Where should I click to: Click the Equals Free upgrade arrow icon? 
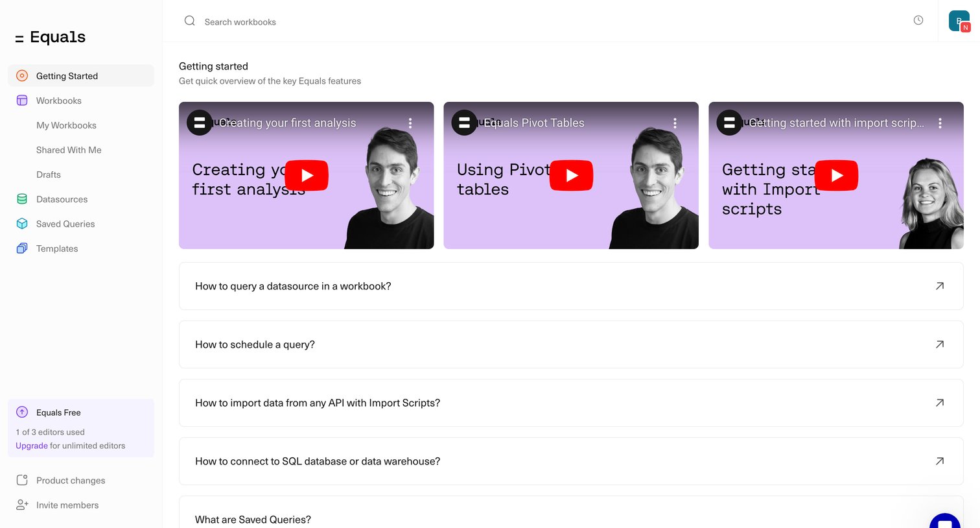[x=22, y=412]
